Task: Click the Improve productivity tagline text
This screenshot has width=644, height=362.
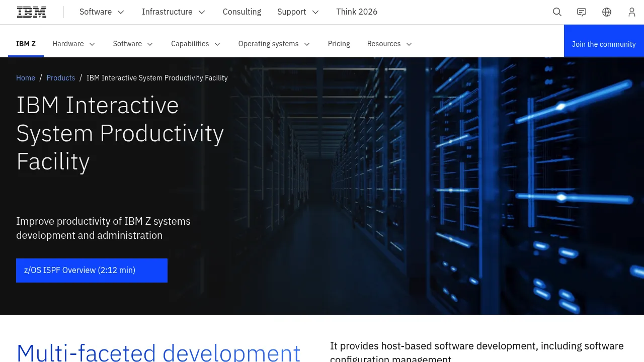Action: click(x=103, y=228)
